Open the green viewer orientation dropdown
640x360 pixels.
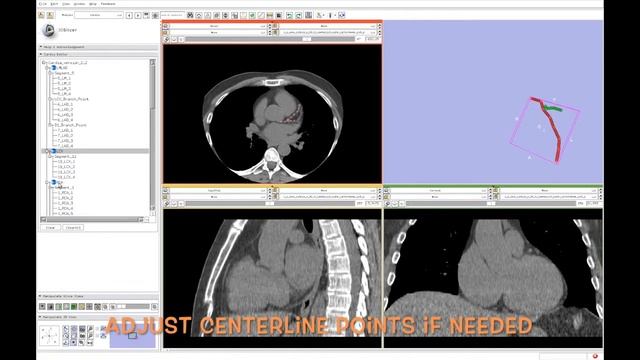pos(438,191)
